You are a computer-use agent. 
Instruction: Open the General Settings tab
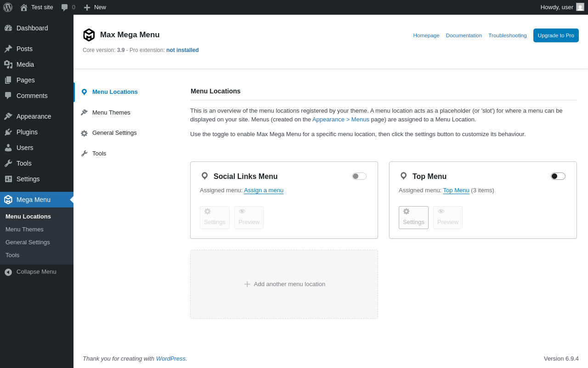tap(114, 133)
